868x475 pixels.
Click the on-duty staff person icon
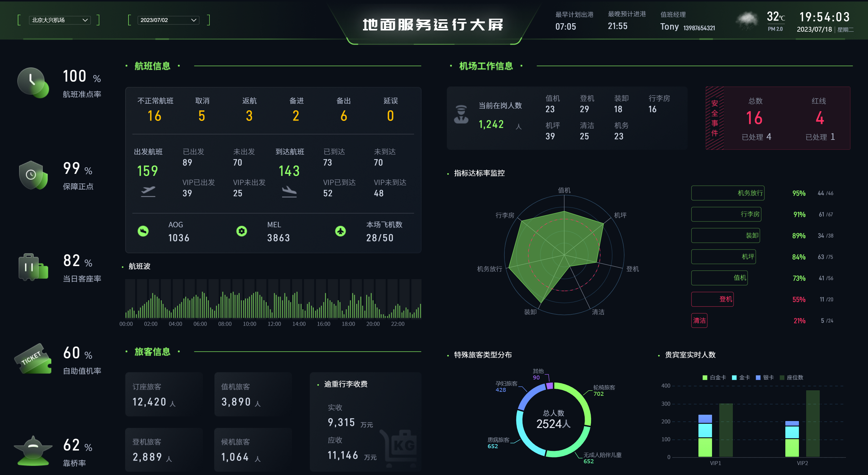tap(461, 115)
